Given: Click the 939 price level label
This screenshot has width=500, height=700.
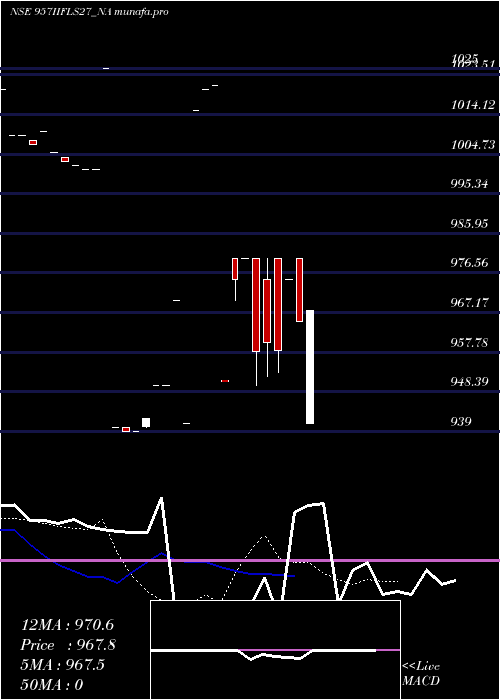Looking at the screenshot, I should coord(461,421).
